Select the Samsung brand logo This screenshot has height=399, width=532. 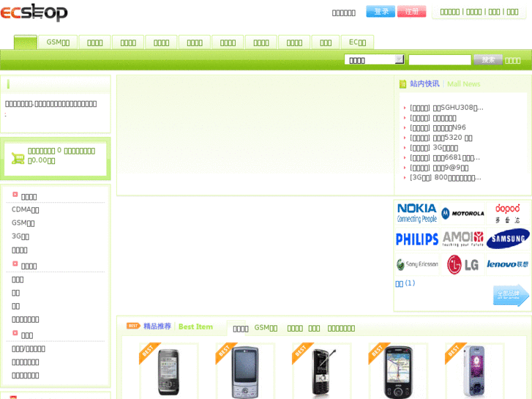[507, 239]
